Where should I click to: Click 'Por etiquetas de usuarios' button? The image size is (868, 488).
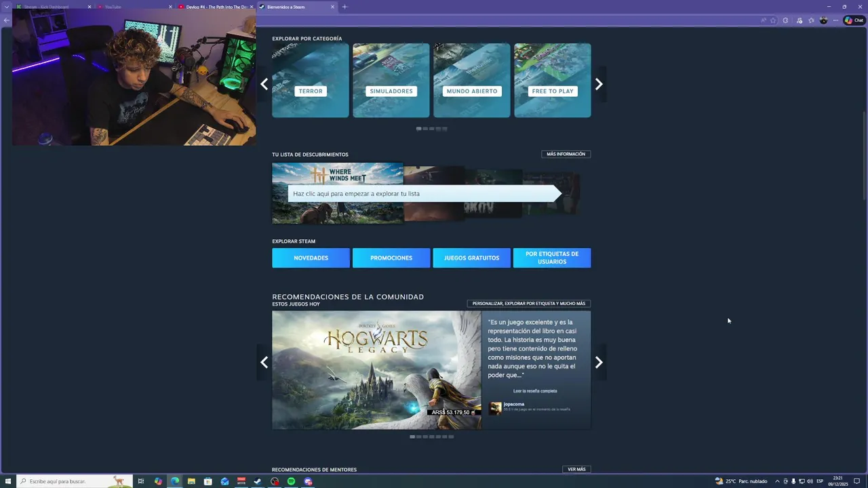(x=552, y=258)
